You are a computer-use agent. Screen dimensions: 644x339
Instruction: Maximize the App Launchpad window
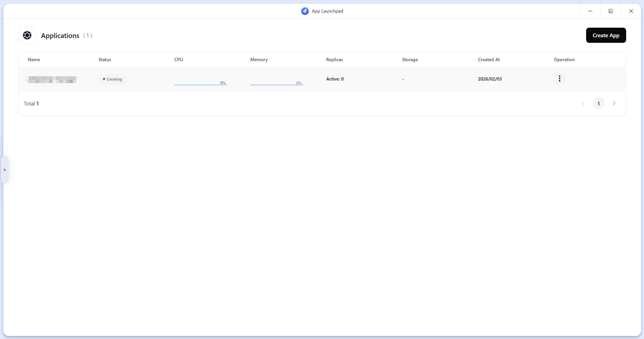point(611,11)
